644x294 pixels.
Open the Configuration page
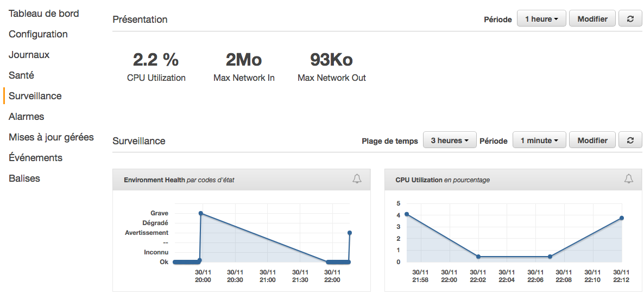click(38, 34)
